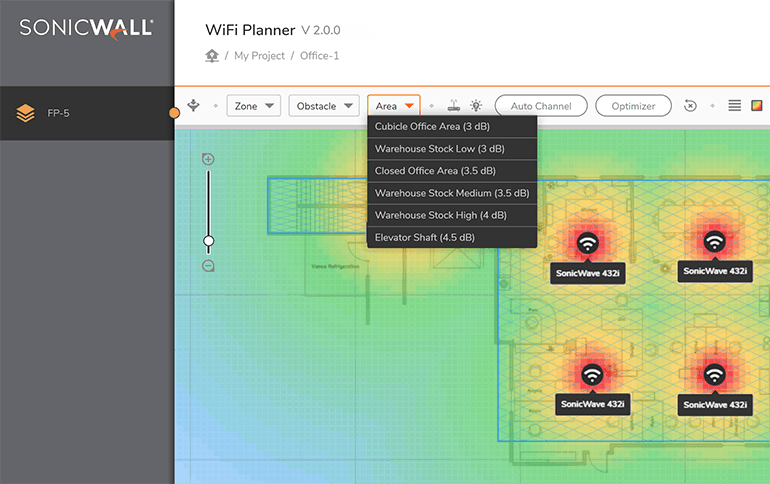The width and height of the screenshot is (770, 484).
Task: Select the FP-5 floor plan layer icon
Action: click(26, 113)
